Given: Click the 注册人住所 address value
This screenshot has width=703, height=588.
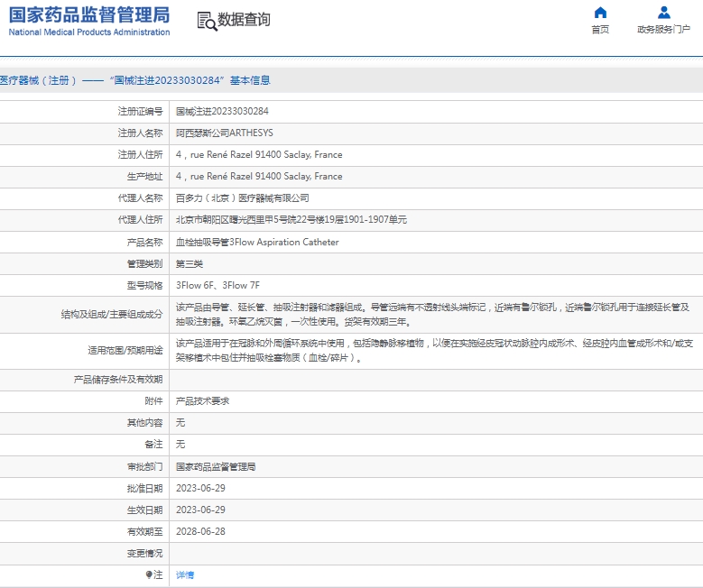Looking at the screenshot, I should 259,154.
